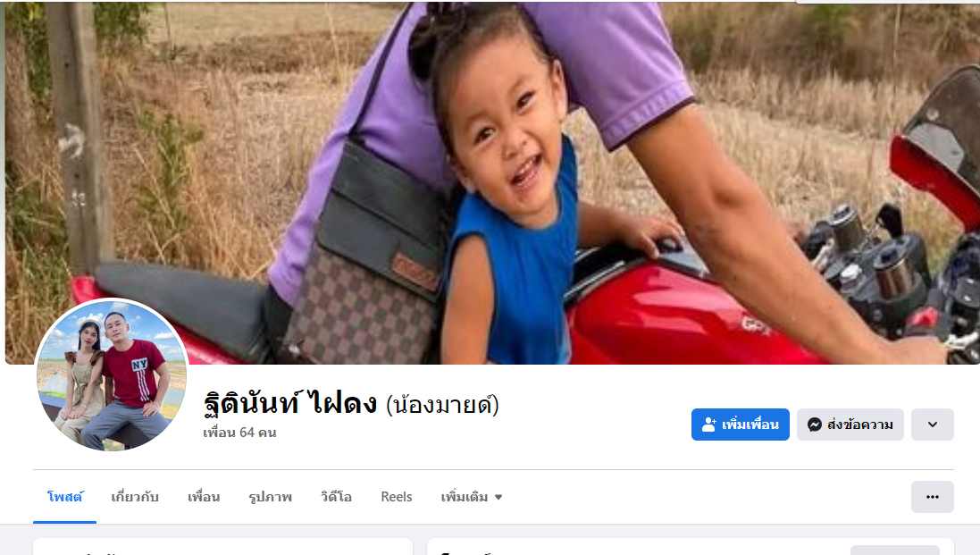Show the Reels tab
980x555 pixels.
coord(397,497)
